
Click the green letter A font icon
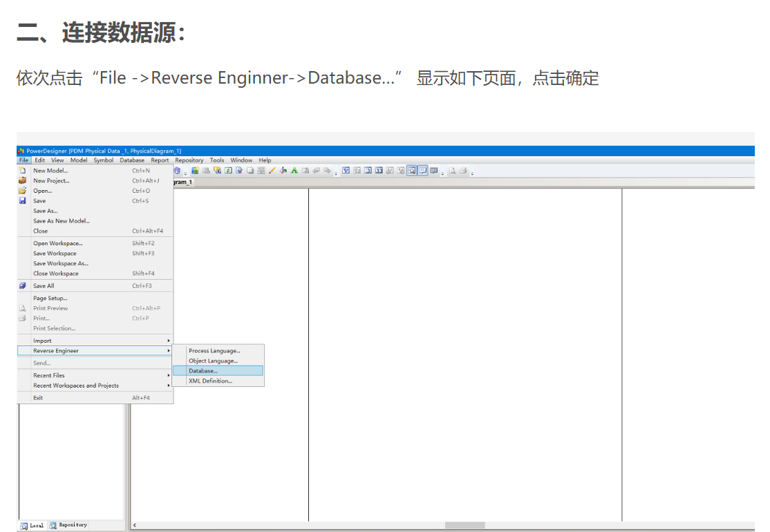pos(294,170)
